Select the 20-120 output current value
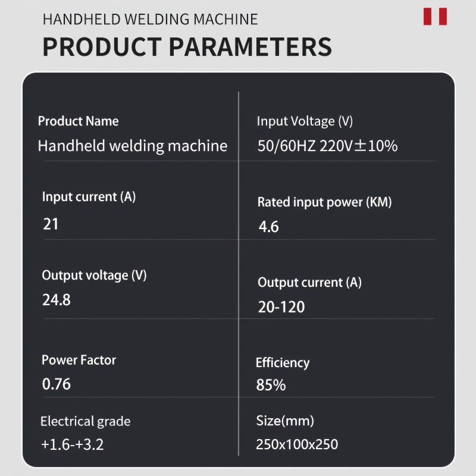 point(281,307)
